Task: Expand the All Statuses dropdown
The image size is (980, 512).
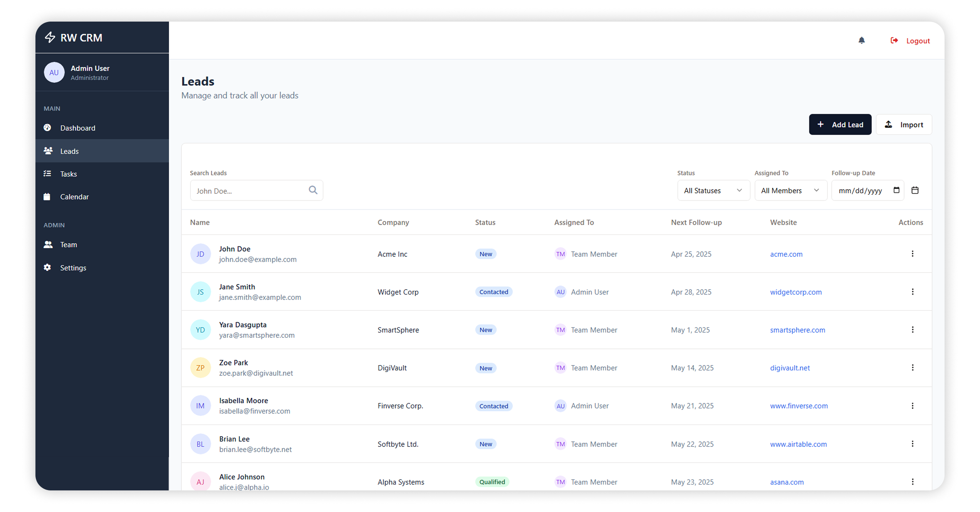Action: (x=713, y=190)
